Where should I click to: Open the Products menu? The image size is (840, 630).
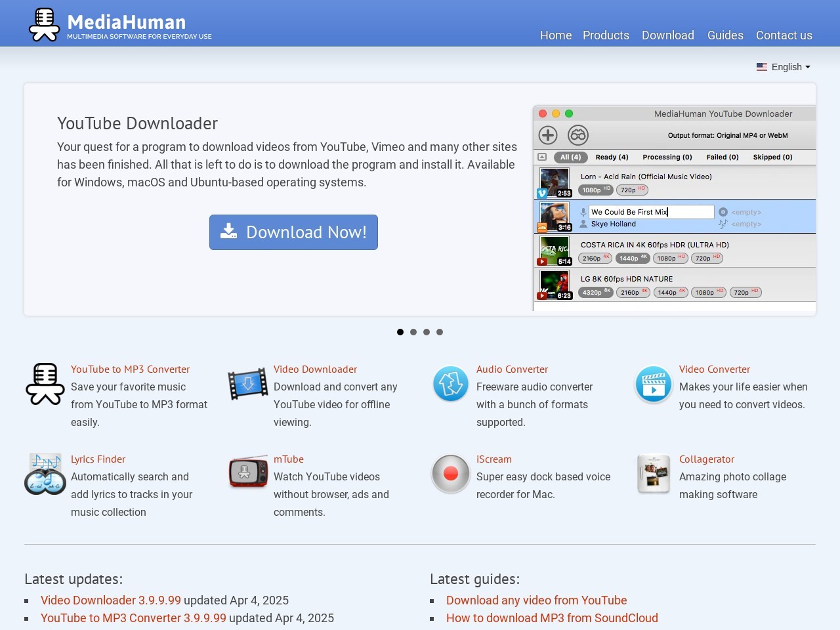point(606,35)
